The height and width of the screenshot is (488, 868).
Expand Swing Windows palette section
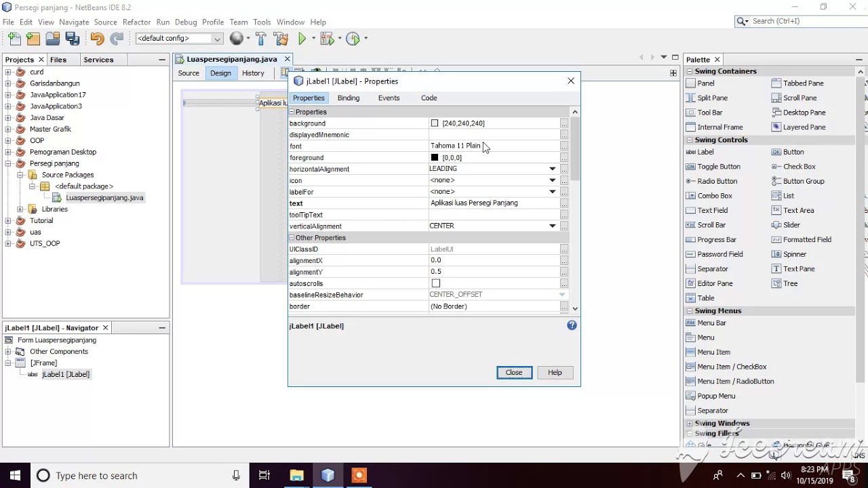coord(690,424)
